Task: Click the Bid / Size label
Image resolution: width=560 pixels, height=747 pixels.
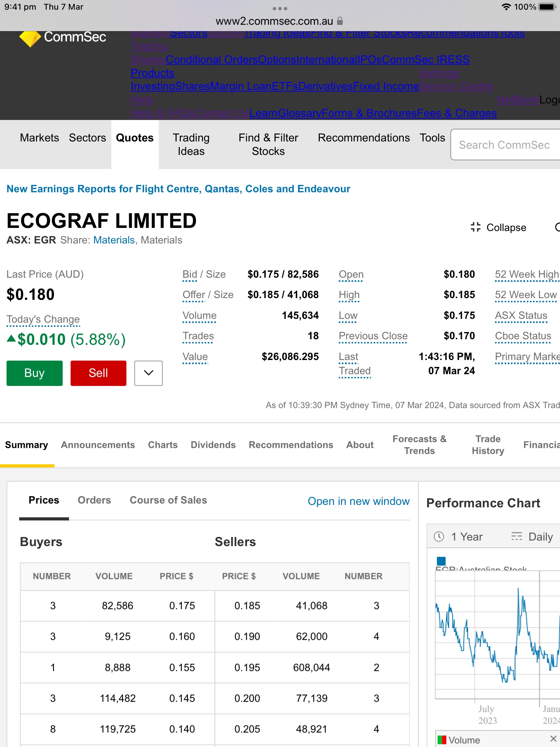Action: click(x=204, y=274)
